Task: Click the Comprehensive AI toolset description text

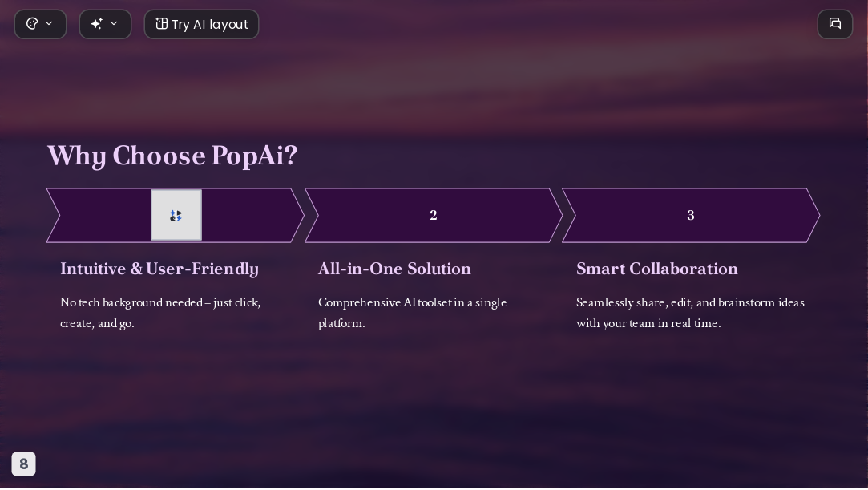Action: point(413,313)
